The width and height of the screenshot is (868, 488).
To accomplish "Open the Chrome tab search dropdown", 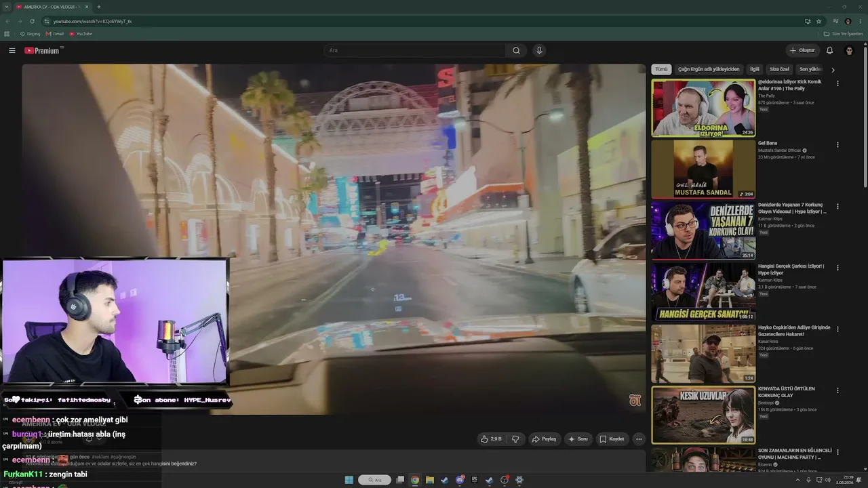I will (6, 7).
